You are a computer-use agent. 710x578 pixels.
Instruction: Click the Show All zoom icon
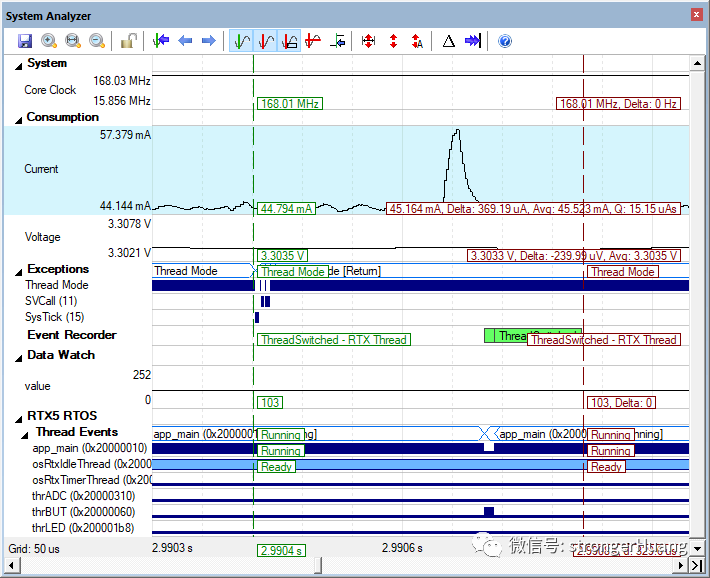point(73,41)
